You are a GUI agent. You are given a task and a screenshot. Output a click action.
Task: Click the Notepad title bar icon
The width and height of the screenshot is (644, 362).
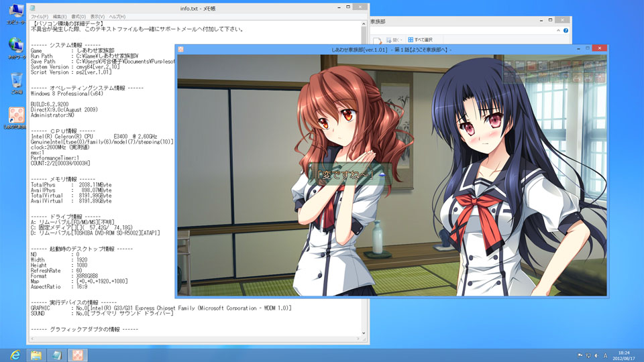(32, 8)
